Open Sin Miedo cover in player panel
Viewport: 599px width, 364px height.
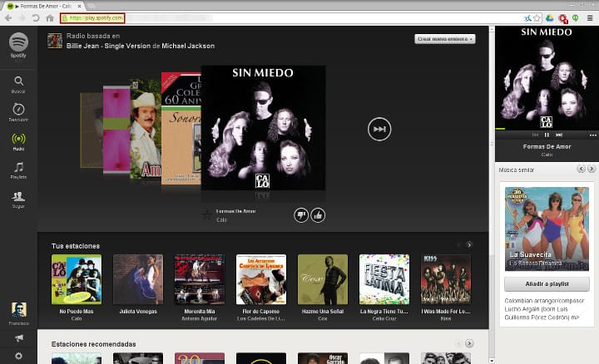click(x=547, y=78)
